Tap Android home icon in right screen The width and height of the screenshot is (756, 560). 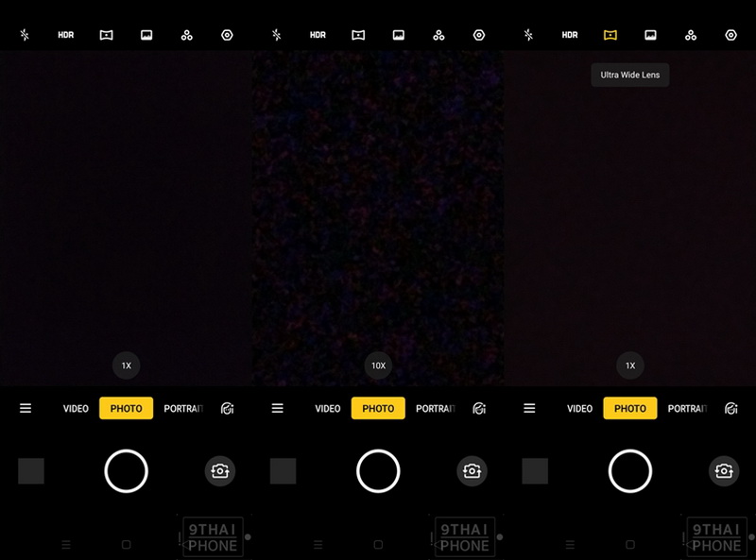point(630,545)
